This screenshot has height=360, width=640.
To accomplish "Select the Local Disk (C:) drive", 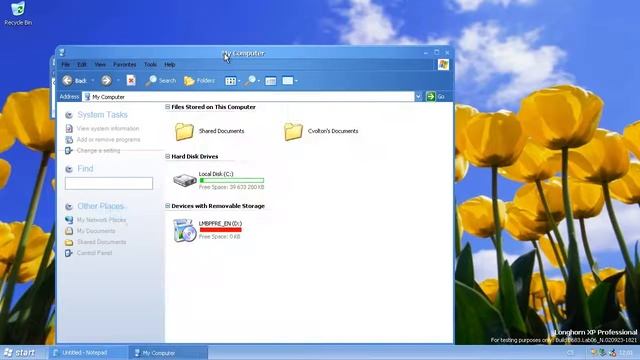I will click(219, 180).
